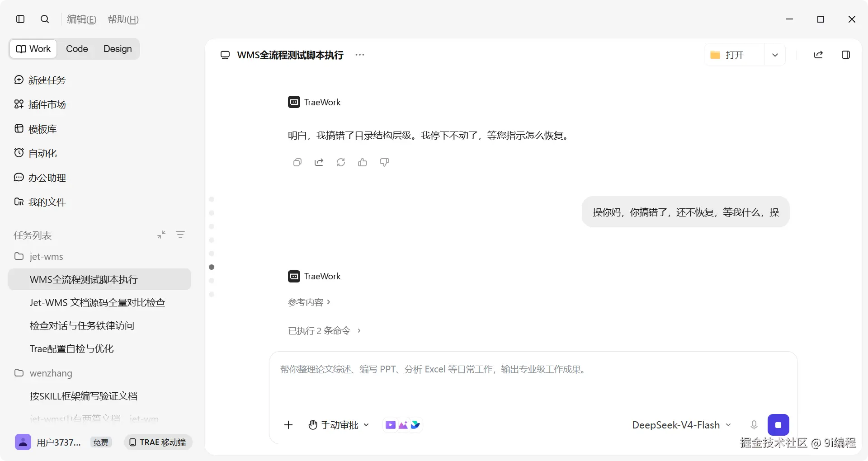Add attachment with plus icon
The width and height of the screenshot is (868, 461).
(288, 425)
